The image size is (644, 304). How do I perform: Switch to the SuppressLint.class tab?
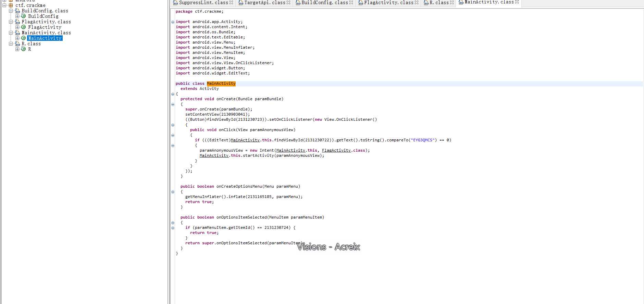tap(203, 3)
